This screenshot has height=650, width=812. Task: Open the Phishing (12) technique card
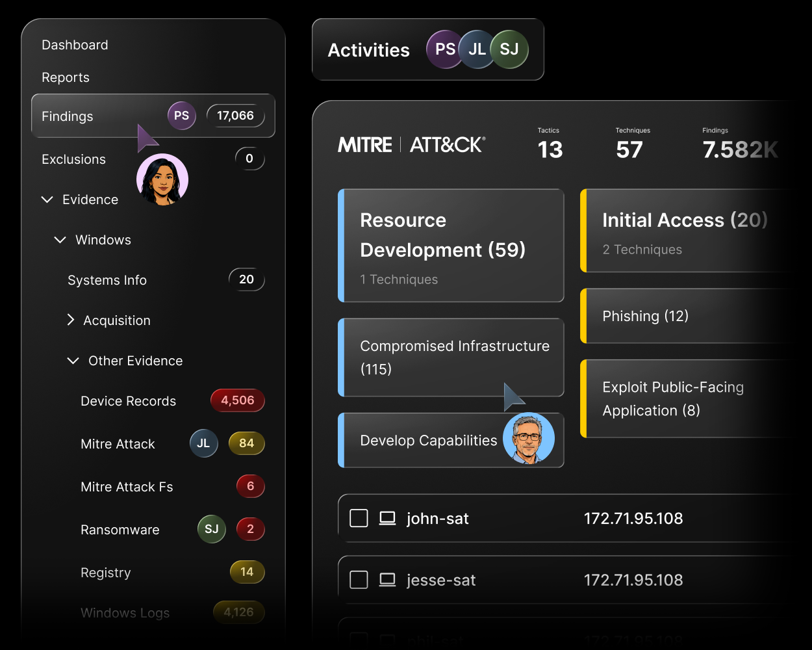pyautogui.click(x=689, y=316)
